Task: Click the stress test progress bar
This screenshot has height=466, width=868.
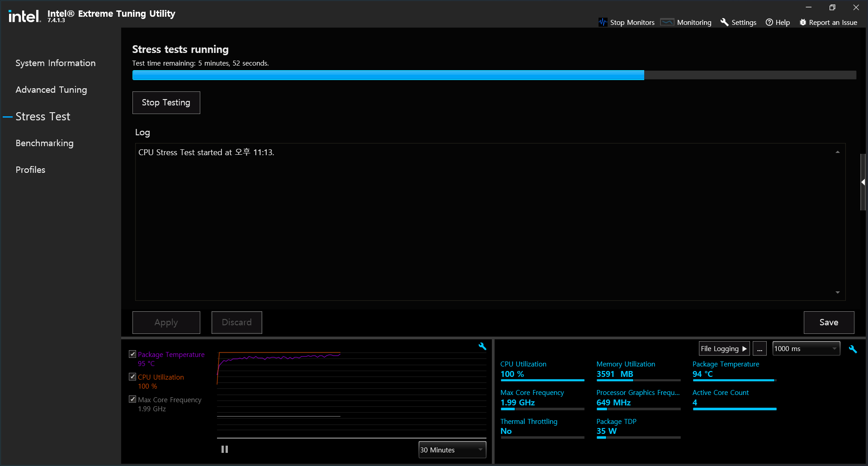Action: pyautogui.click(x=494, y=75)
